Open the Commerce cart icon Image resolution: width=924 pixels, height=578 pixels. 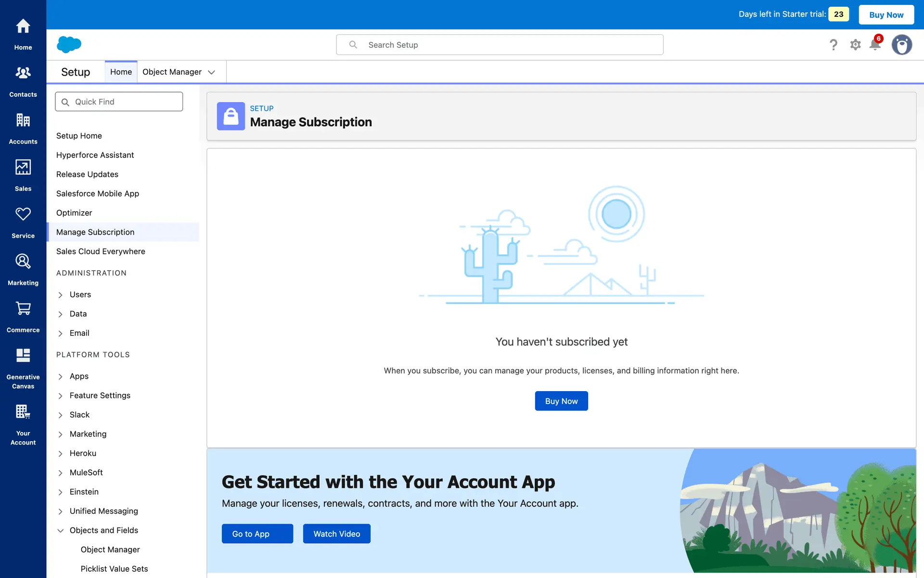pos(23,309)
